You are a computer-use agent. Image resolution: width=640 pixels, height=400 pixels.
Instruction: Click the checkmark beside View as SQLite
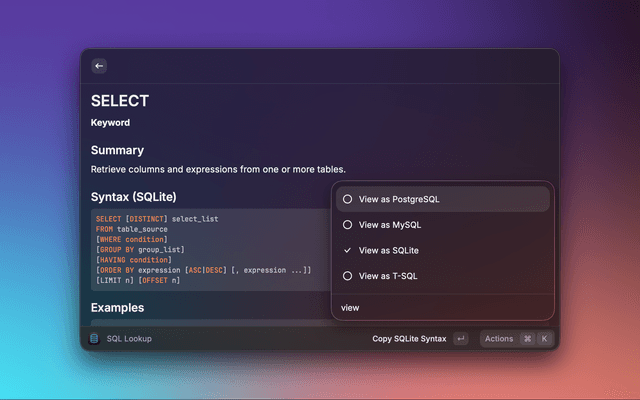coord(347,250)
